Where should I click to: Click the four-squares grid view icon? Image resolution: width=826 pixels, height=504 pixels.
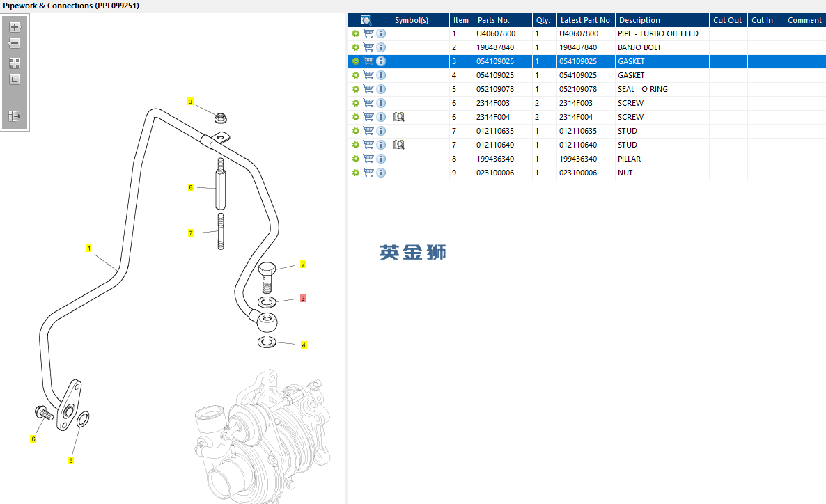click(x=15, y=63)
